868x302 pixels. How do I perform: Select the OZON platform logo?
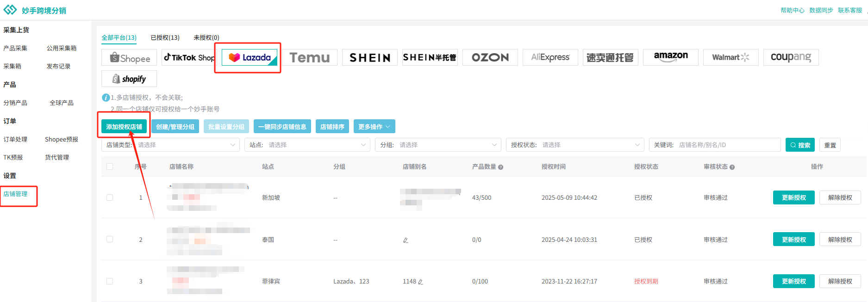[490, 57]
